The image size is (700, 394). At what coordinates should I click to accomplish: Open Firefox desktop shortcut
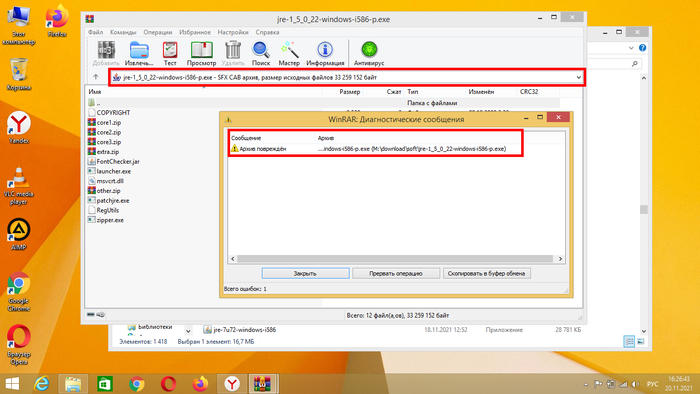(57, 21)
